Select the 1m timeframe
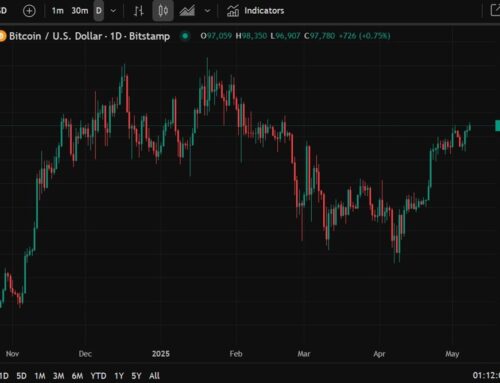The height and width of the screenshot is (383, 500). 57,11
